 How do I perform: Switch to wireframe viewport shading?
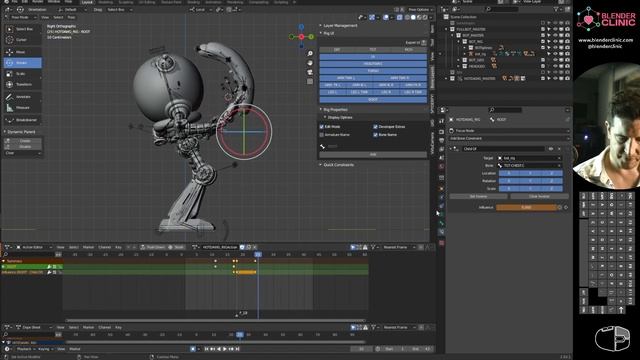(407, 17)
